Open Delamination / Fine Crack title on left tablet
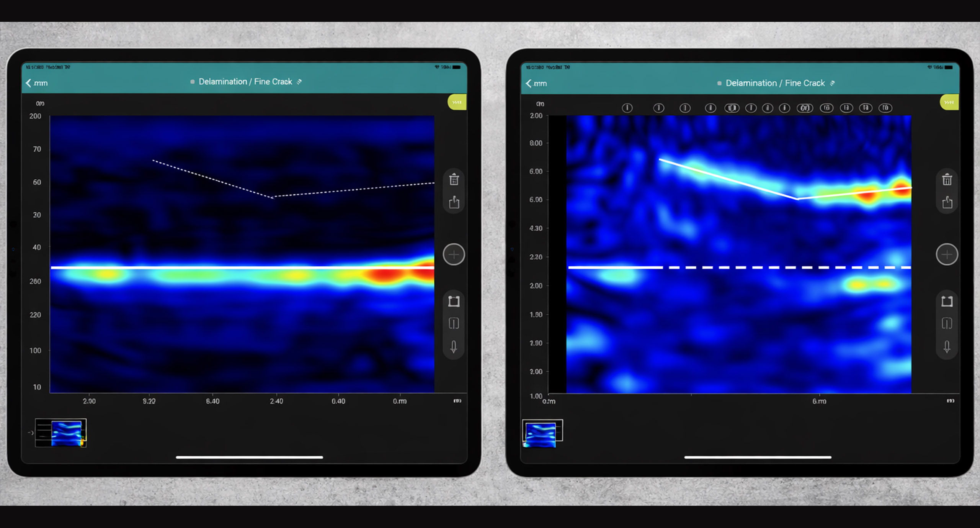Viewport: 980px width, 528px height. pyautogui.click(x=245, y=82)
